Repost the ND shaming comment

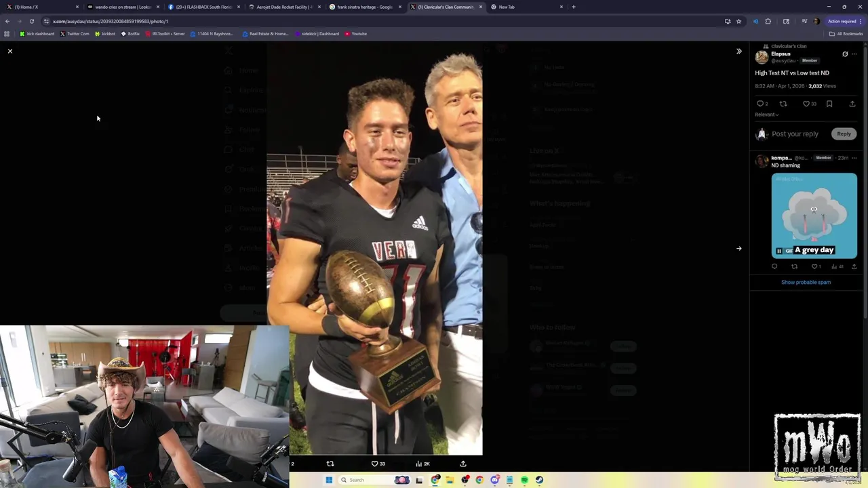pyautogui.click(x=795, y=266)
